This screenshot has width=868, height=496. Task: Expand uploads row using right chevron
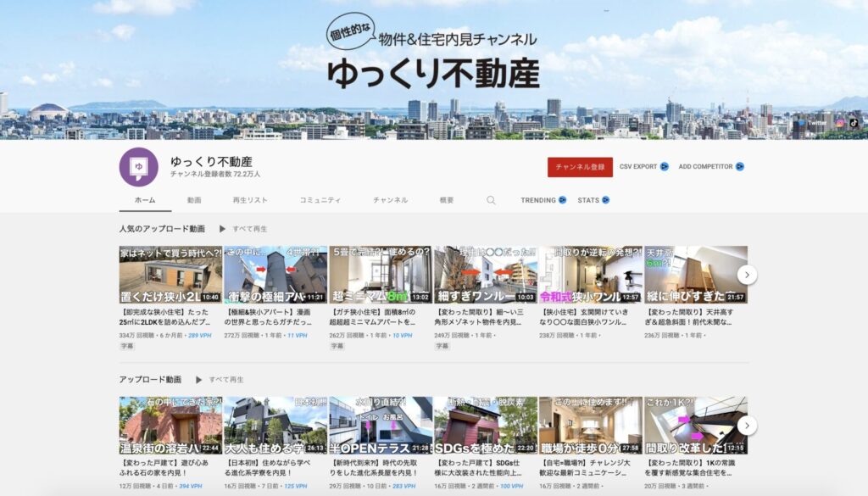tap(747, 425)
